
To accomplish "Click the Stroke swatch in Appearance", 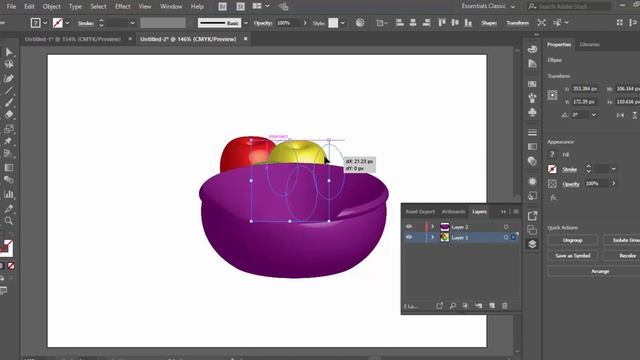I will tap(552, 169).
